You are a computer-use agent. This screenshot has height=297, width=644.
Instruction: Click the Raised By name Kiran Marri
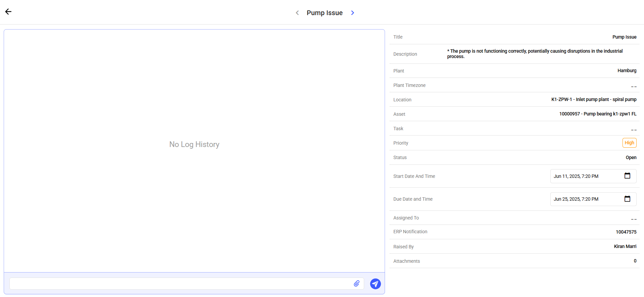click(x=625, y=247)
